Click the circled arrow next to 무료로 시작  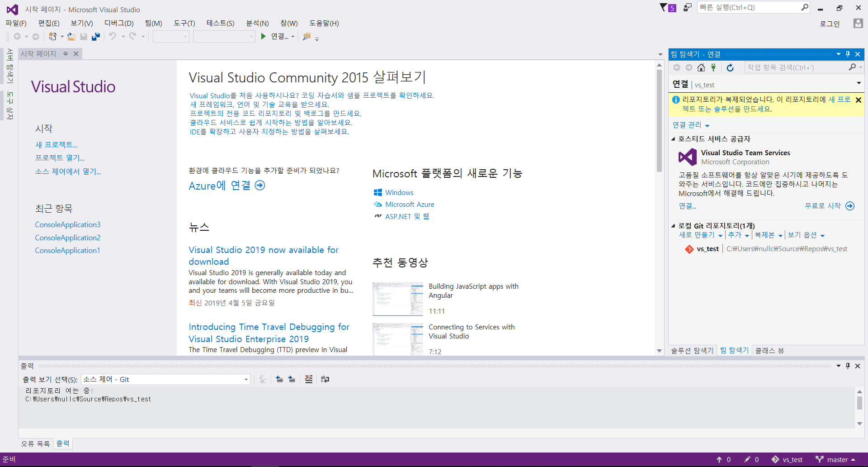tap(850, 206)
